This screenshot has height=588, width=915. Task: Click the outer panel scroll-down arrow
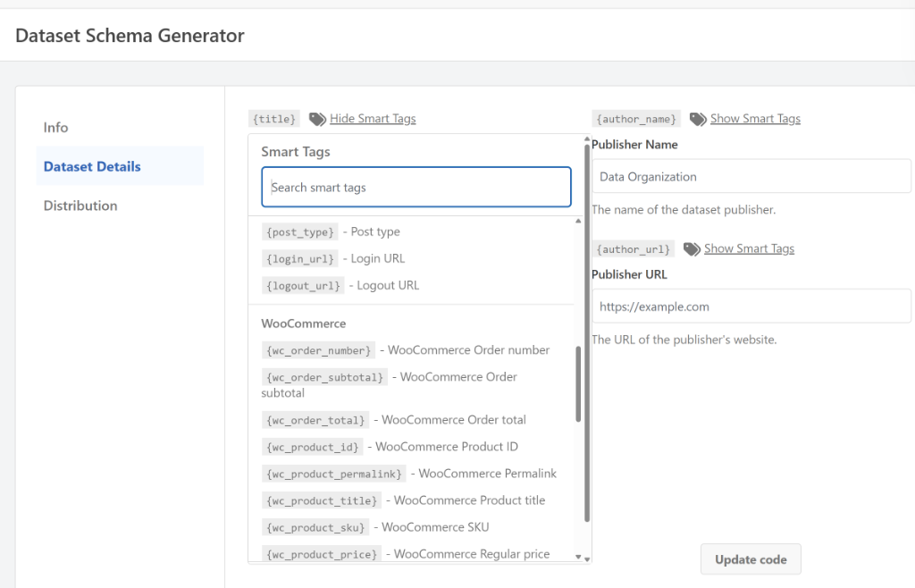587,559
